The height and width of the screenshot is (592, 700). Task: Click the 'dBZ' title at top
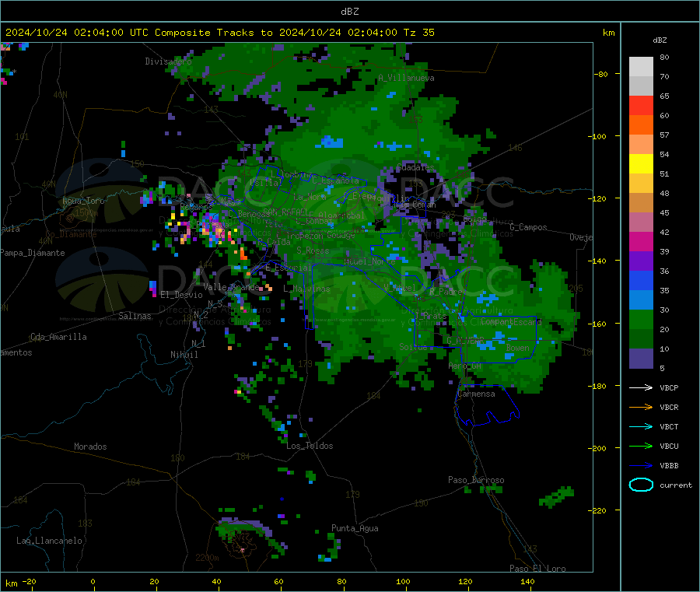pos(349,12)
